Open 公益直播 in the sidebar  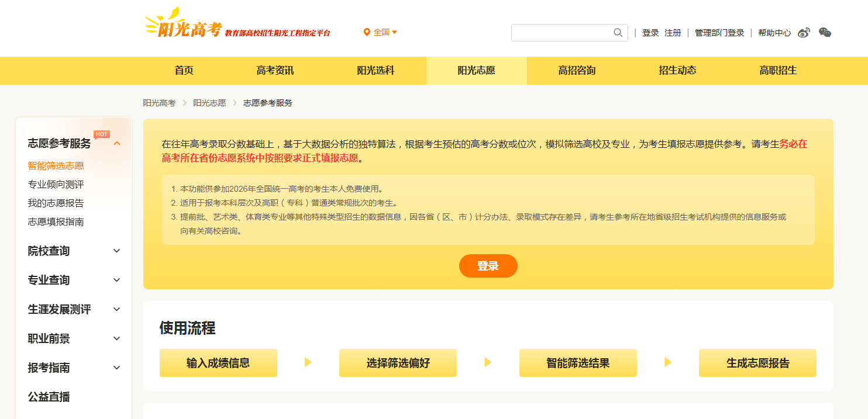(49, 397)
